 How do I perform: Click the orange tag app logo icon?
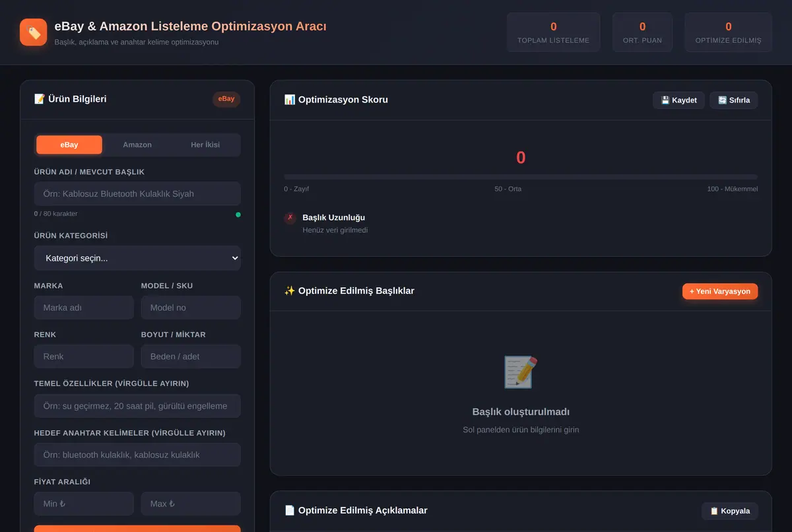[34, 32]
